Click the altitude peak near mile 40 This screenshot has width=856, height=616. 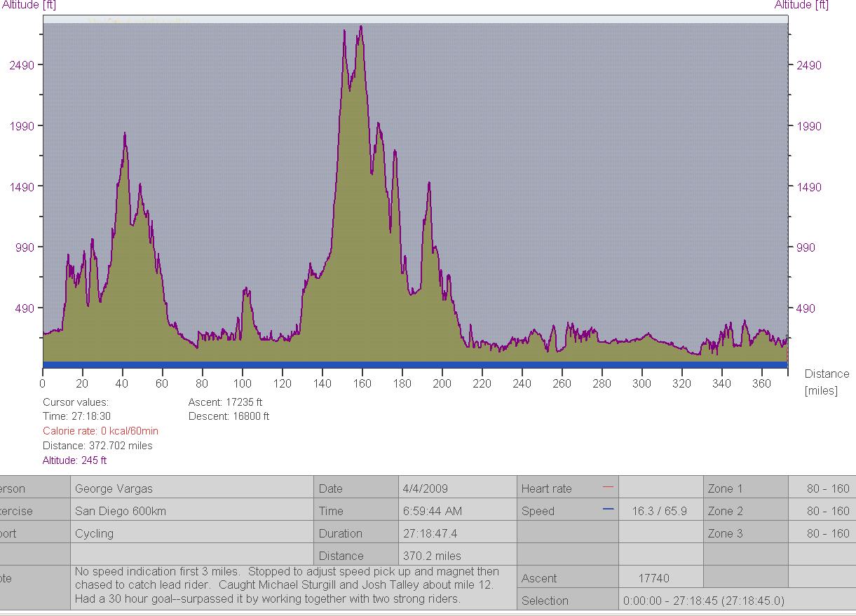tap(125, 134)
